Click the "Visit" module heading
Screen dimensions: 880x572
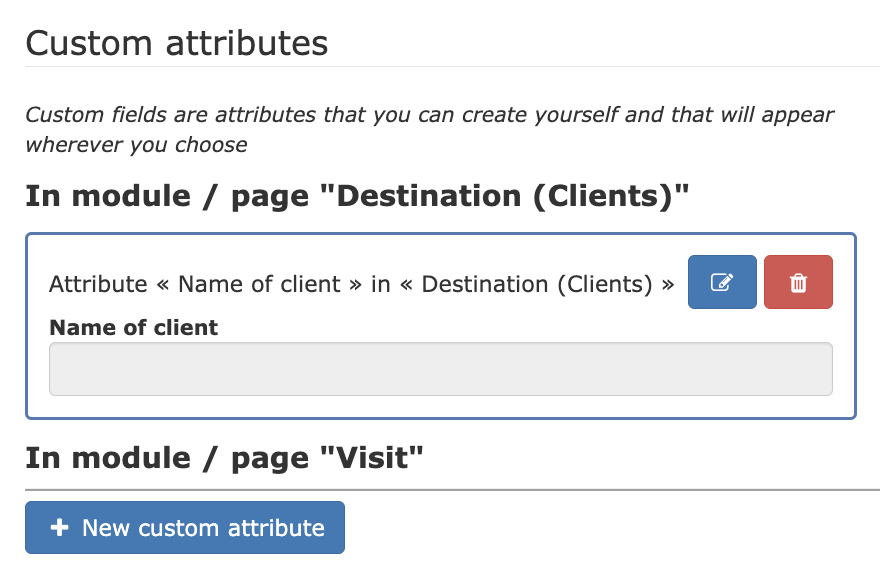point(224,458)
